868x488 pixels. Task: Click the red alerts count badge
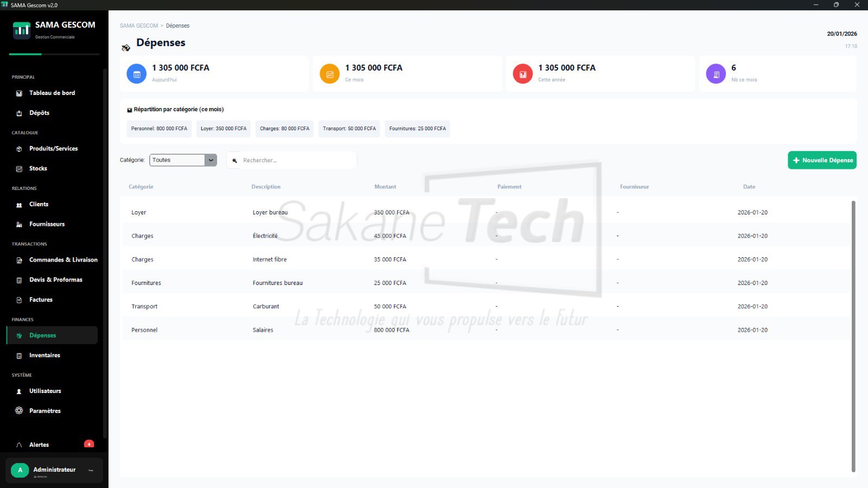[89, 444]
